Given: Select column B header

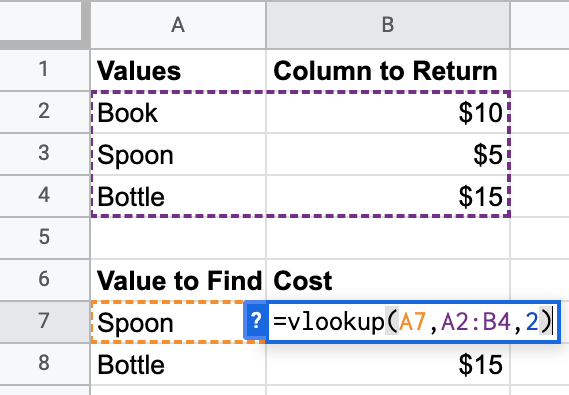Looking at the screenshot, I should [388, 25].
